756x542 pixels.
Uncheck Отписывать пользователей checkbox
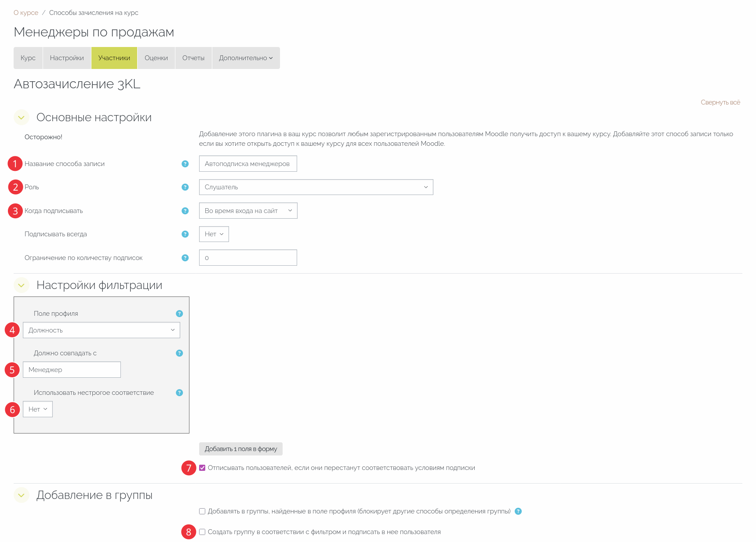coord(202,468)
